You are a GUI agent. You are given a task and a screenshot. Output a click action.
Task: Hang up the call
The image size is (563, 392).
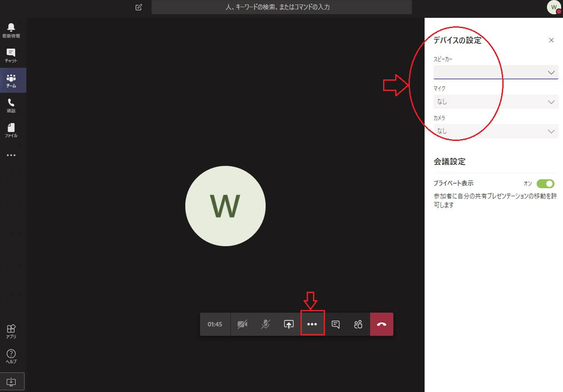(382, 324)
